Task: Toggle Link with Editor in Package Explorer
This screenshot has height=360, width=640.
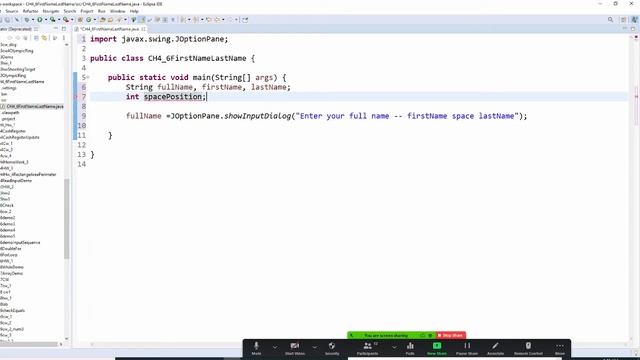Action: 44,38
